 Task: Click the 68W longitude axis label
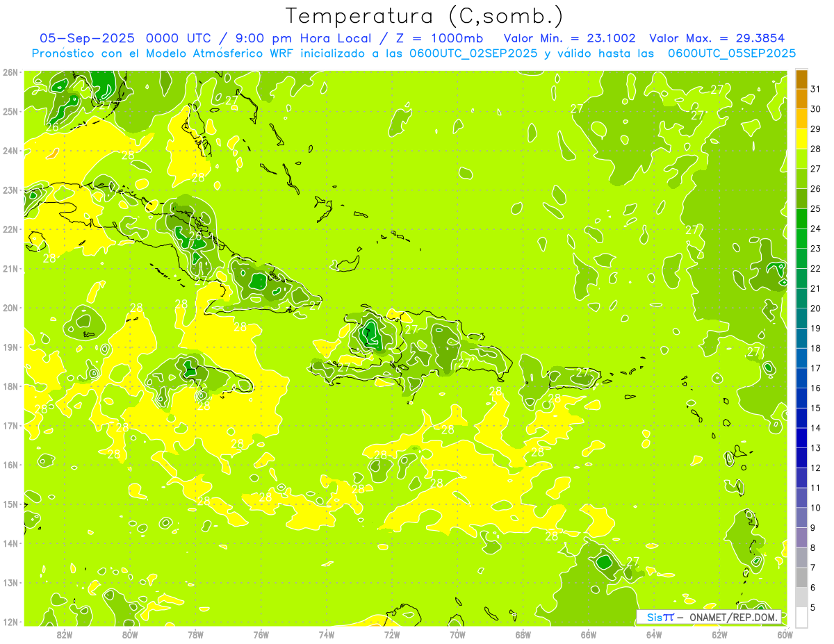click(x=523, y=634)
